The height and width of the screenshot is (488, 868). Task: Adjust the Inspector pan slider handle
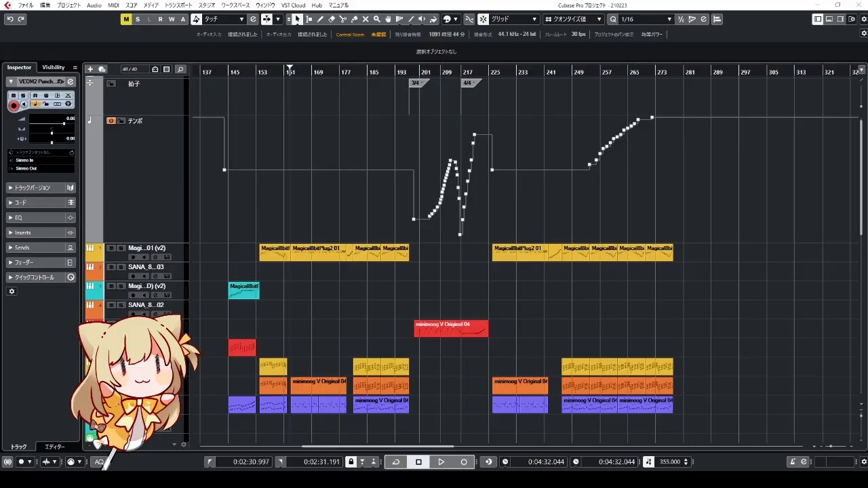click(52, 133)
